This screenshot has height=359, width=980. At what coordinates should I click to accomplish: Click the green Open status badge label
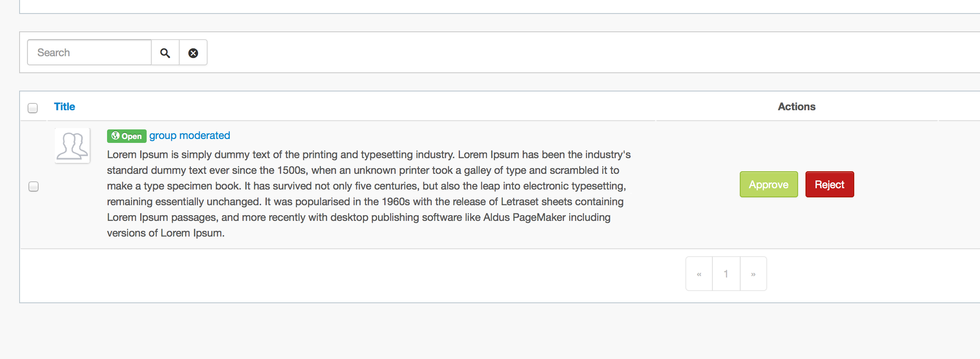coord(127,136)
